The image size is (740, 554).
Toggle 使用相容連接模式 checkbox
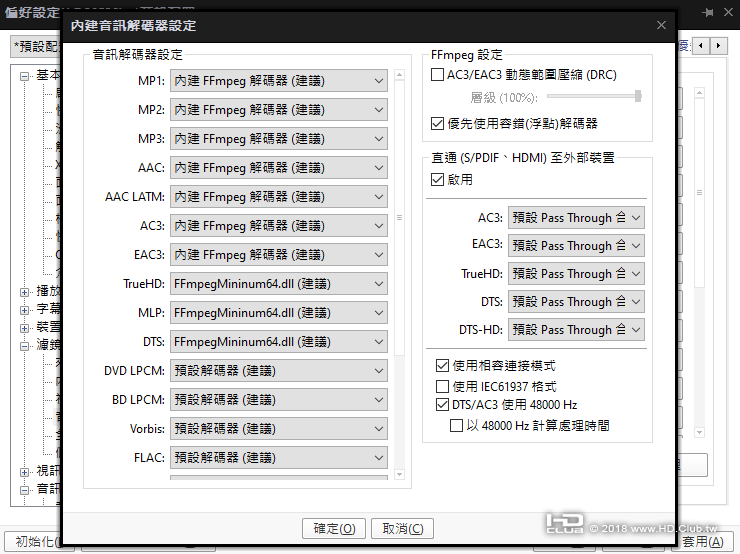pos(442,365)
